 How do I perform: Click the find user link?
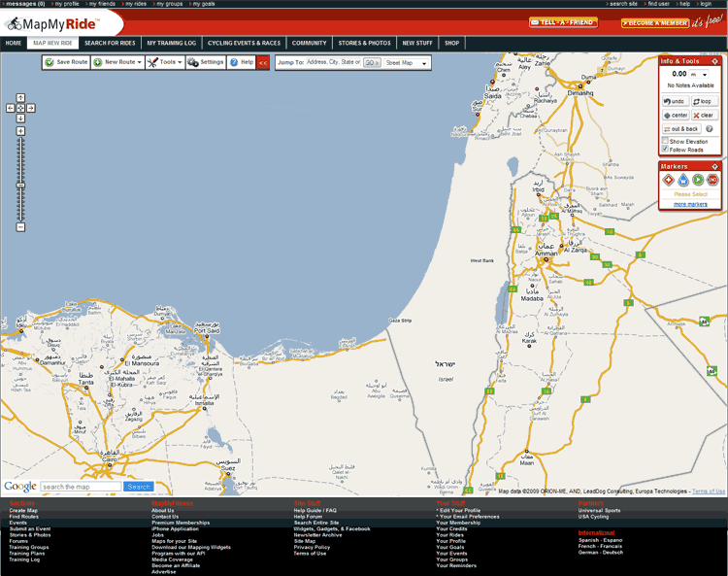[x=659, y=4]
